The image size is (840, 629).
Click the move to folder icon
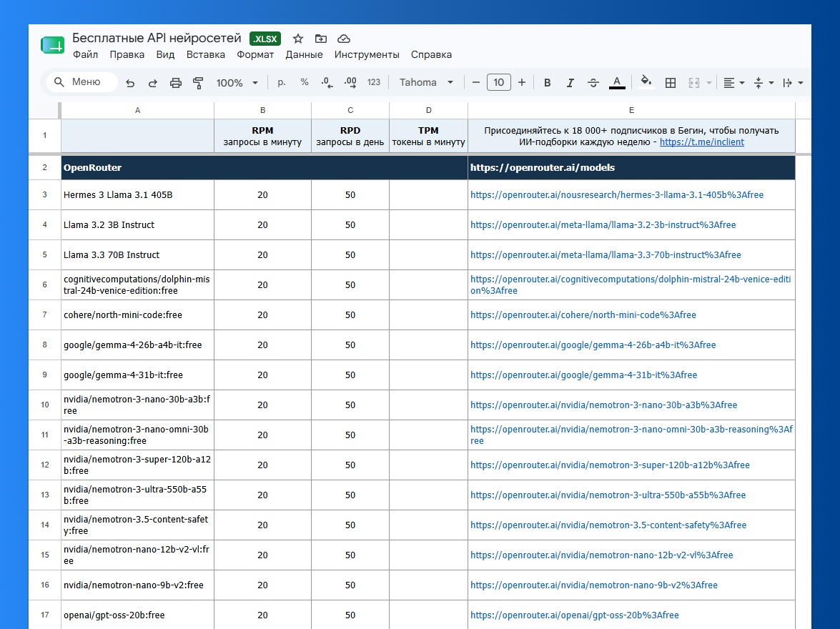[x=320, y=39]
